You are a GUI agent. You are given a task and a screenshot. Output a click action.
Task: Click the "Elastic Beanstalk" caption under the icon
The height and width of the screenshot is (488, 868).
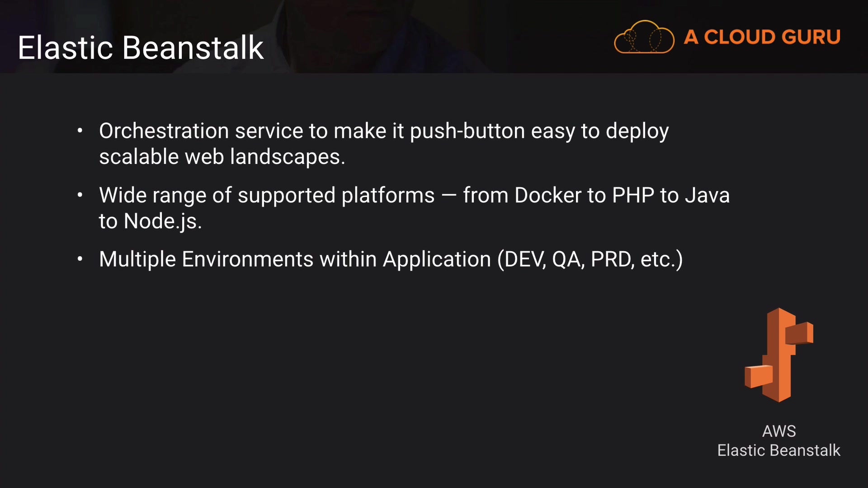[778, 450]
